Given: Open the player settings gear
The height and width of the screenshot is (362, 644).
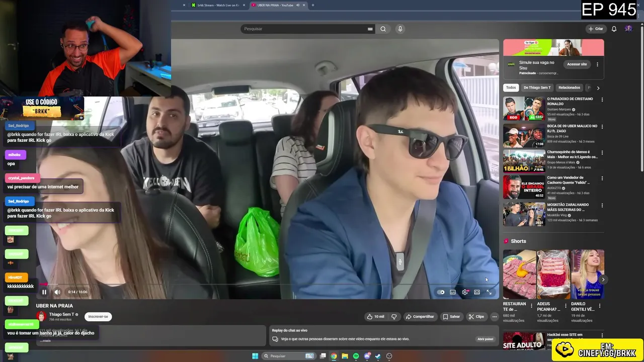Looking at the screenshot, I should [x=465, y=292].
